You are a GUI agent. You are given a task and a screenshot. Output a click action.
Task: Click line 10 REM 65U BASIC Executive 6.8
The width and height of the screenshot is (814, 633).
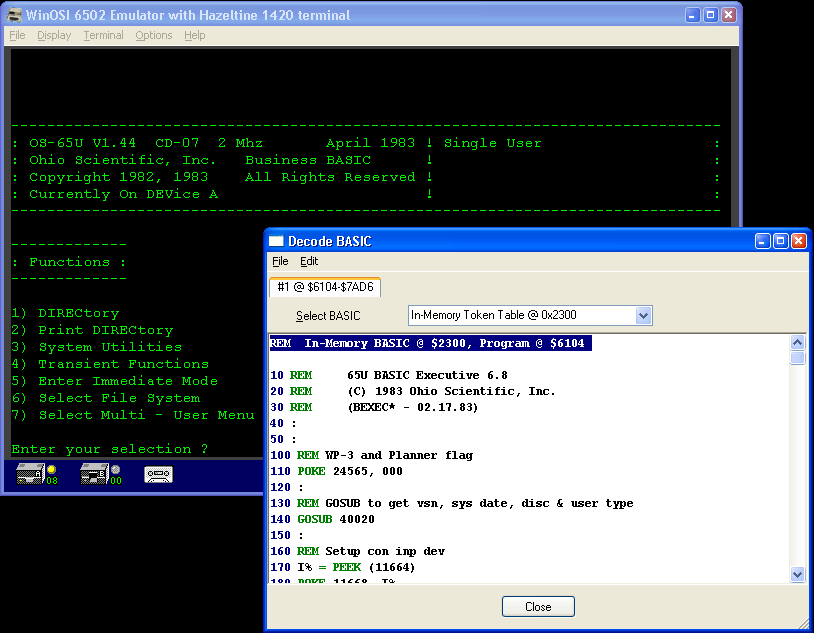[389, 375]
